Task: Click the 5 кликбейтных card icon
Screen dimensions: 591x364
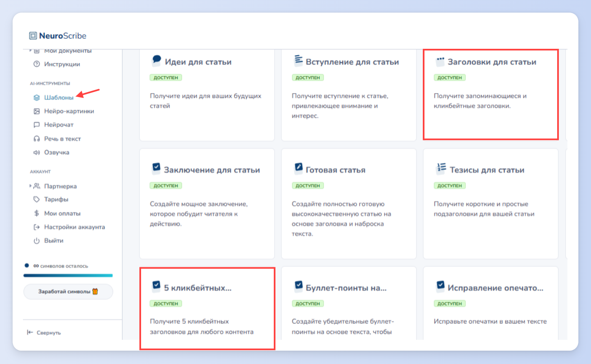Action: [x=156, y=286]
